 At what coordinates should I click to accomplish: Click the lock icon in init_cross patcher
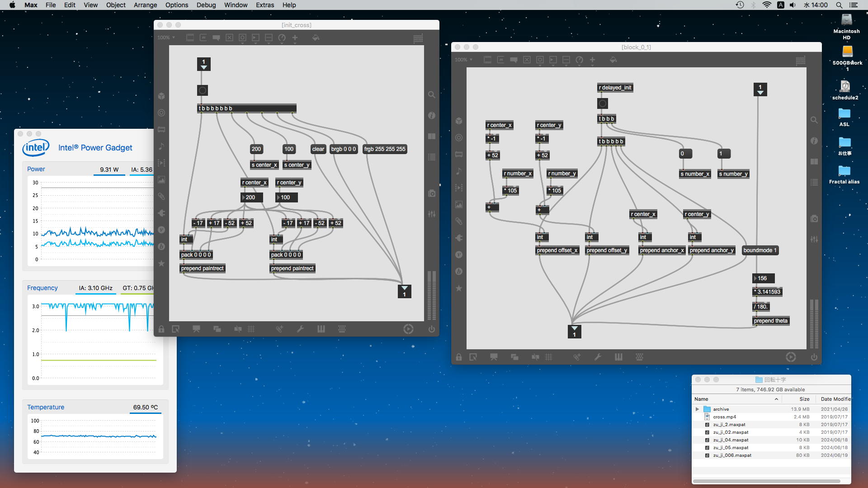(x=161, y=329)
